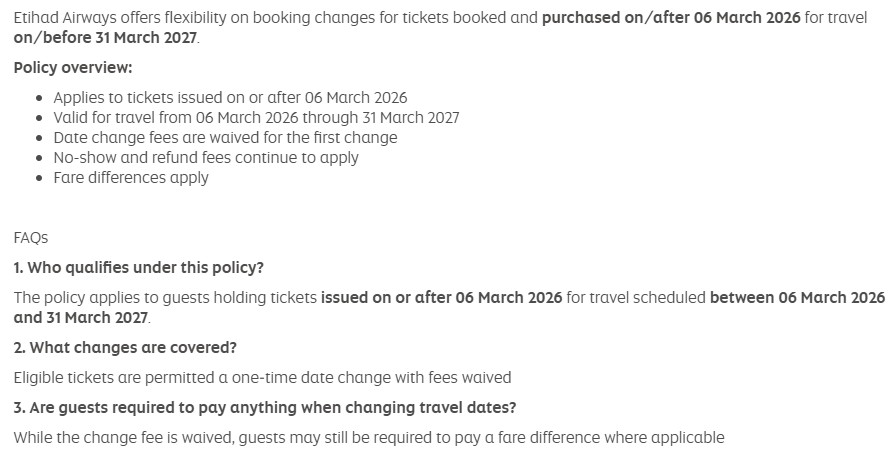Image resolution: width=893 pixels, height=451 pixels.
Task: Click answer "Eligible tickets are permitted a one-time date change"
Action: click(262, 378)
